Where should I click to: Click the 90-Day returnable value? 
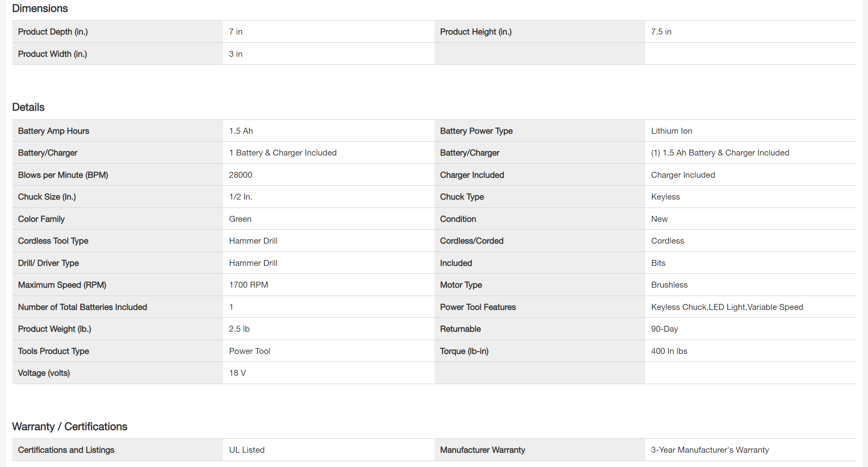(664, 329)
